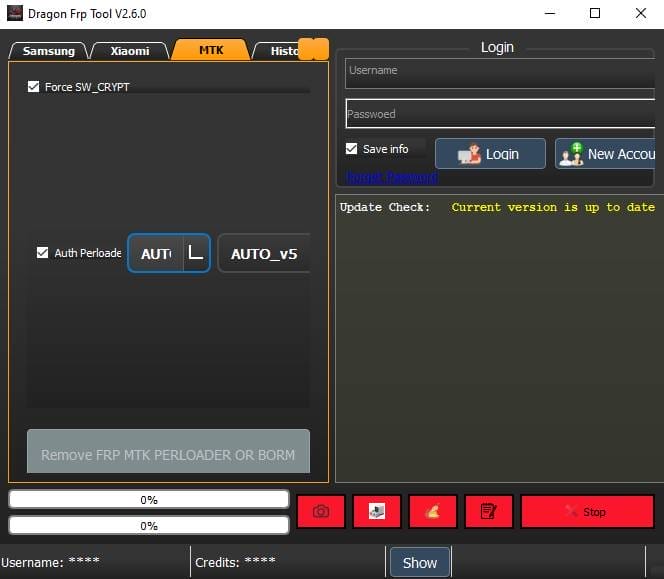Open the Forgot Password link
Screen dimensions: 664x579
pyautogui.click(x=392, y=177)
